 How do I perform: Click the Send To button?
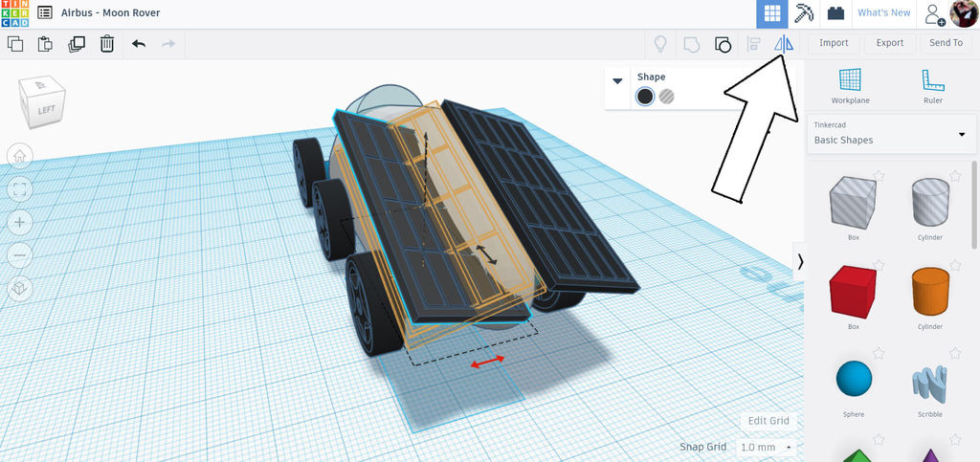click(x=947, y=42)
